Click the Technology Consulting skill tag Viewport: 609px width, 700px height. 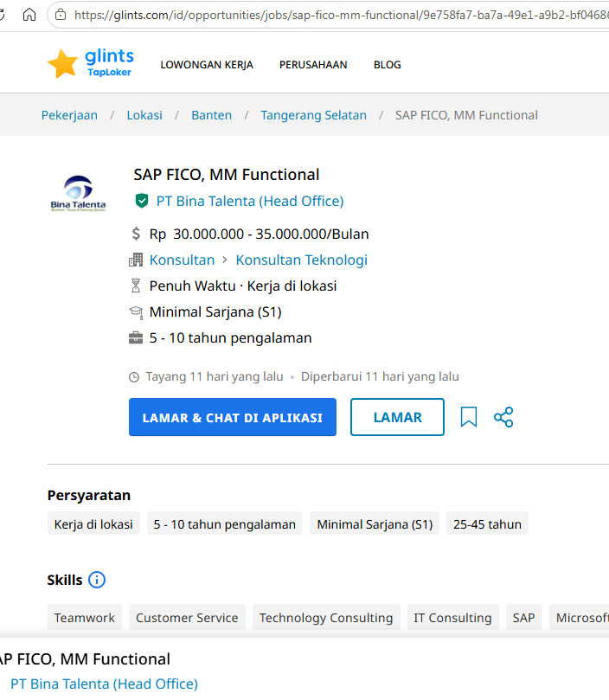coord(326,618)
